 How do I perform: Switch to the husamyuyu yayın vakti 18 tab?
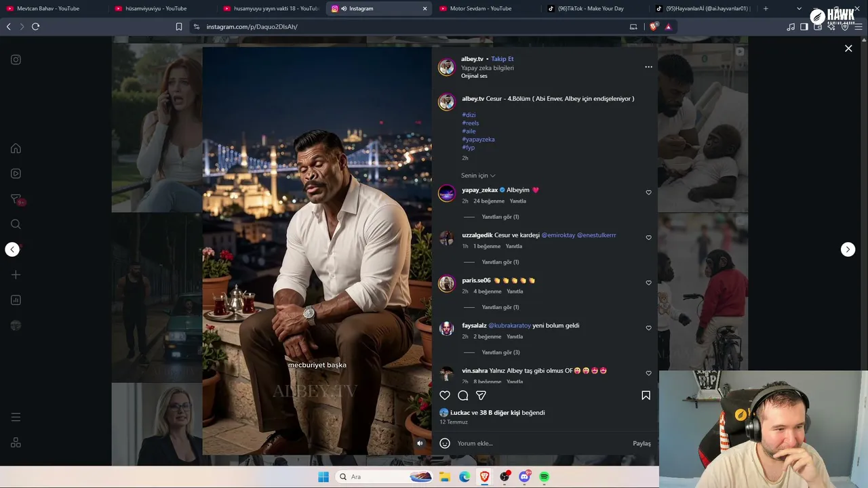pos(270,9)
